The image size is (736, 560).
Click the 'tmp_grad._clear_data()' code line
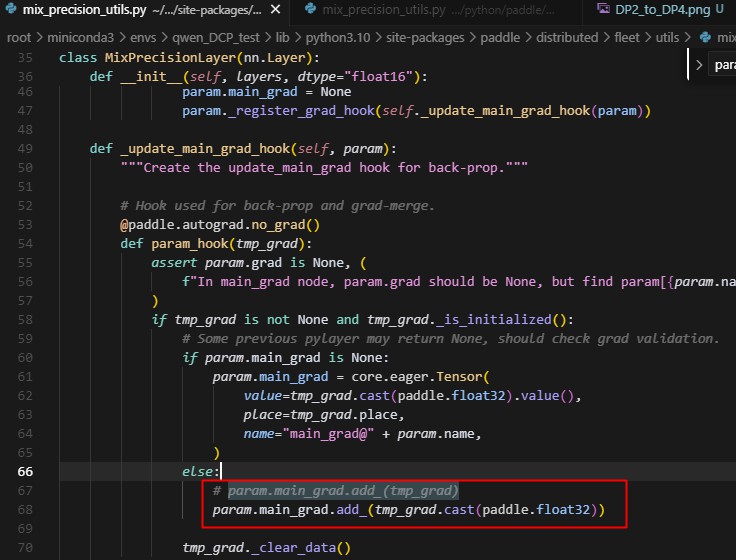[x=266, y=547]
